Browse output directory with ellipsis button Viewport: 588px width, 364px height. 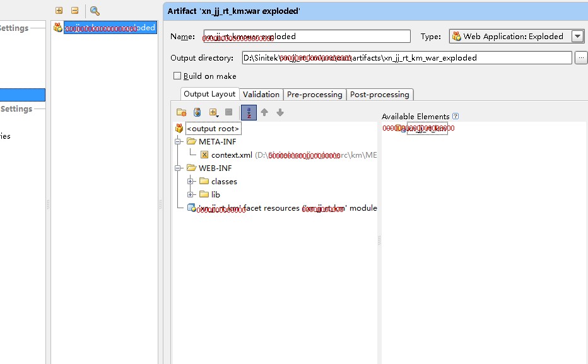coord(581,58)
